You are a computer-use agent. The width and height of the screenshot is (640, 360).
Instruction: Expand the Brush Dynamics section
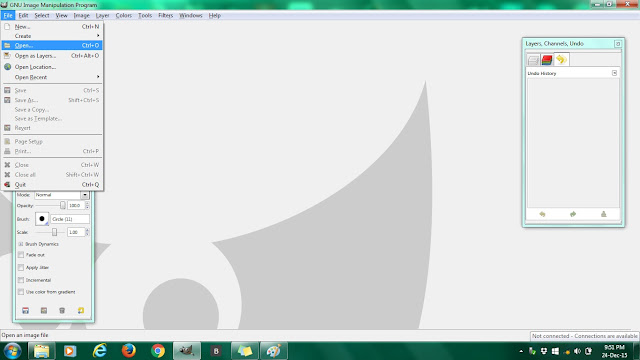pos(21,244)
